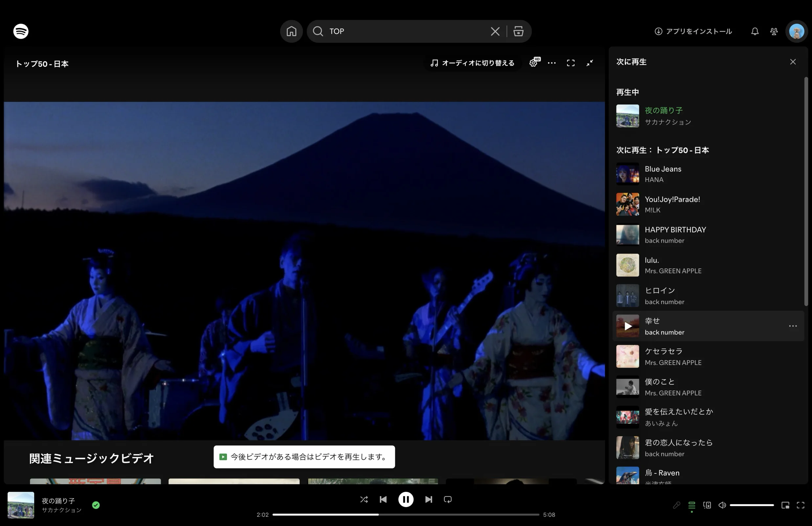
Task: Toggle saved checkmark for 夜の踊り子
Action: pyautogui.click(x=96, y=505)
